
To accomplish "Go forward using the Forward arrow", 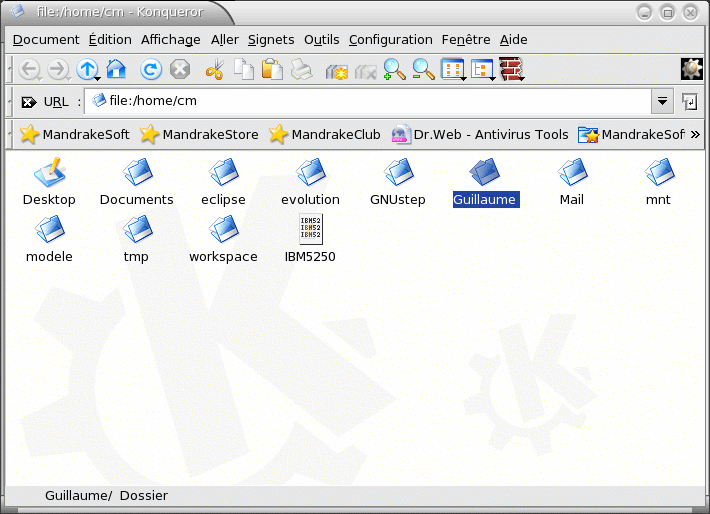I will (58, 70).
